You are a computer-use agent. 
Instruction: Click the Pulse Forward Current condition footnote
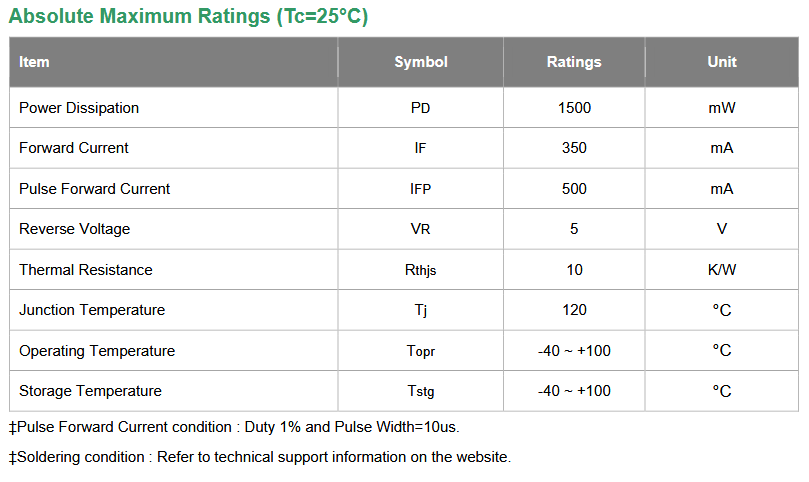(234, 427)
